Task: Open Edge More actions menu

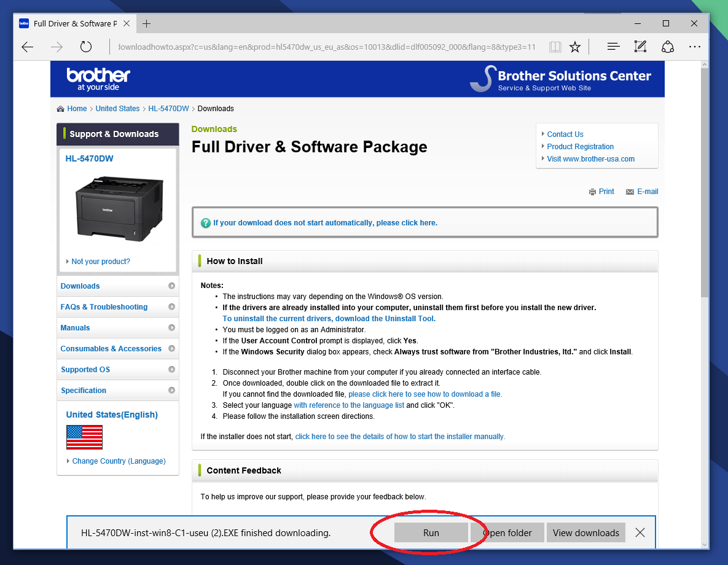Action: tap(695, 47)
